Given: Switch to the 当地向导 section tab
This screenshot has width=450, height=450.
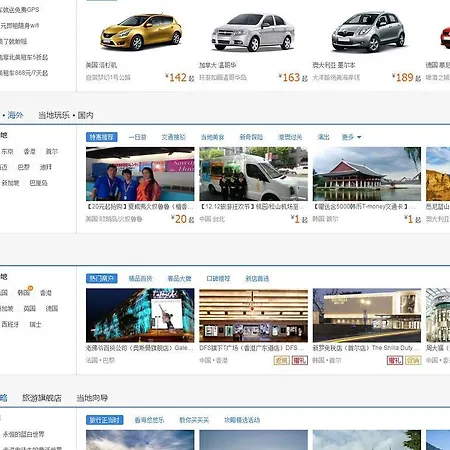Looking at the screenshot, I should (92, 398).
